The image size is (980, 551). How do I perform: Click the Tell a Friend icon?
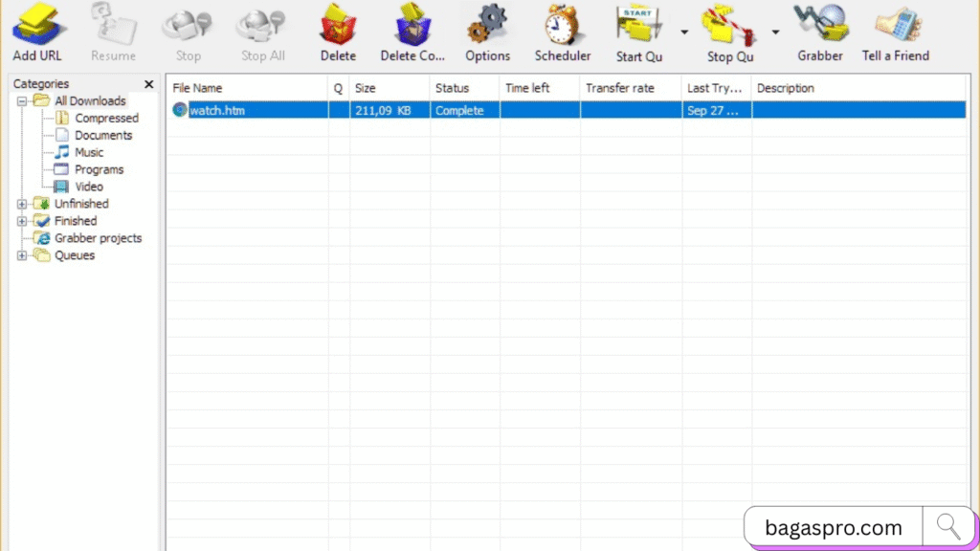(894, 29)
